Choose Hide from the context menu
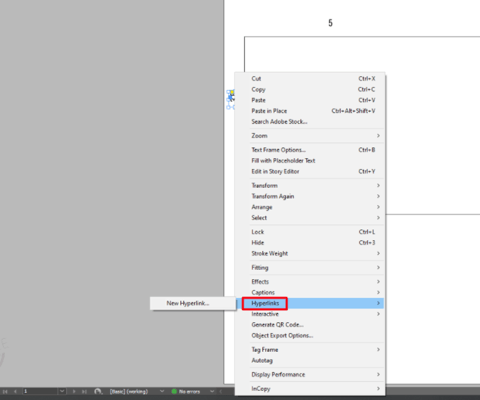The width and height of the screenshot is (480, 400). coord(310,243)
